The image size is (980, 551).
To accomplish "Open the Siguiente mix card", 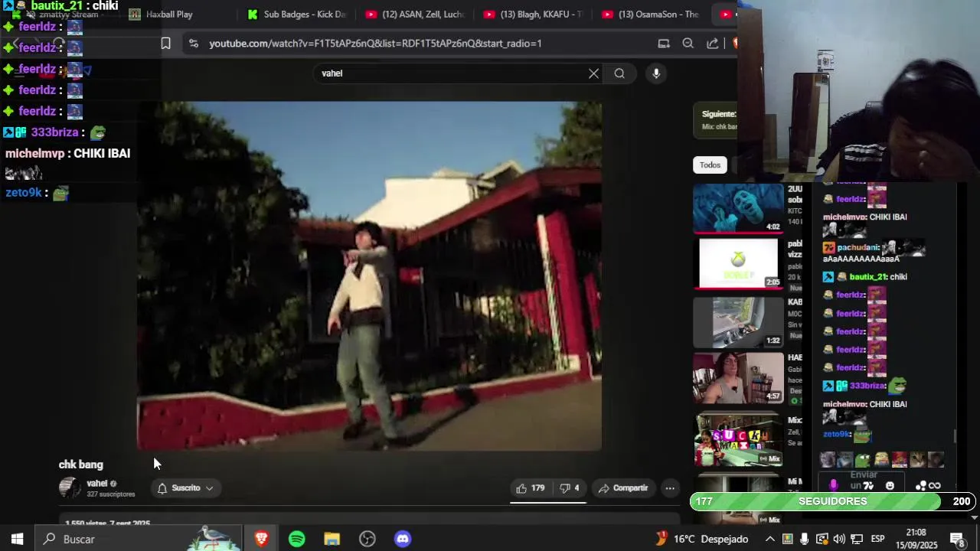I will [x=715, y=120].
